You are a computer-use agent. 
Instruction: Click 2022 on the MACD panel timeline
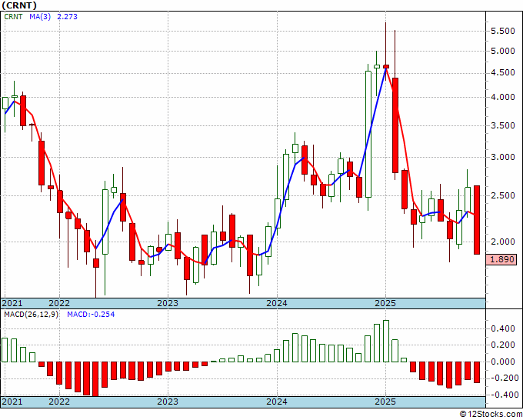[59, 402]
